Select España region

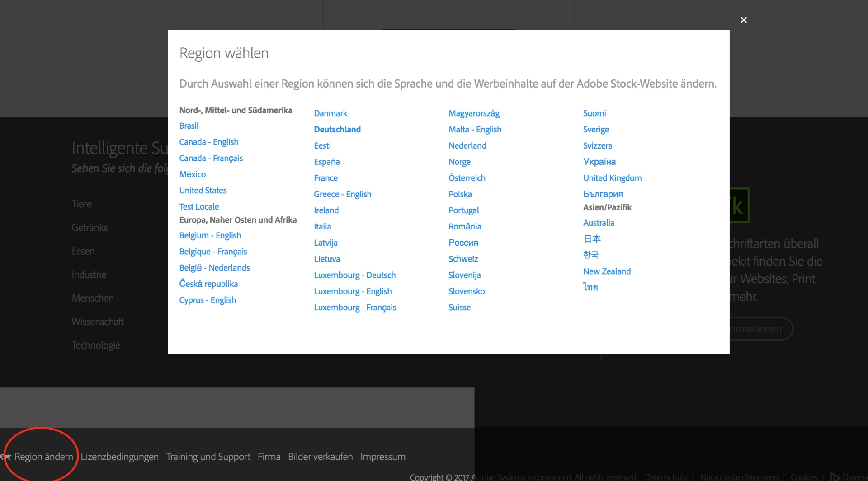pos(327,162)
